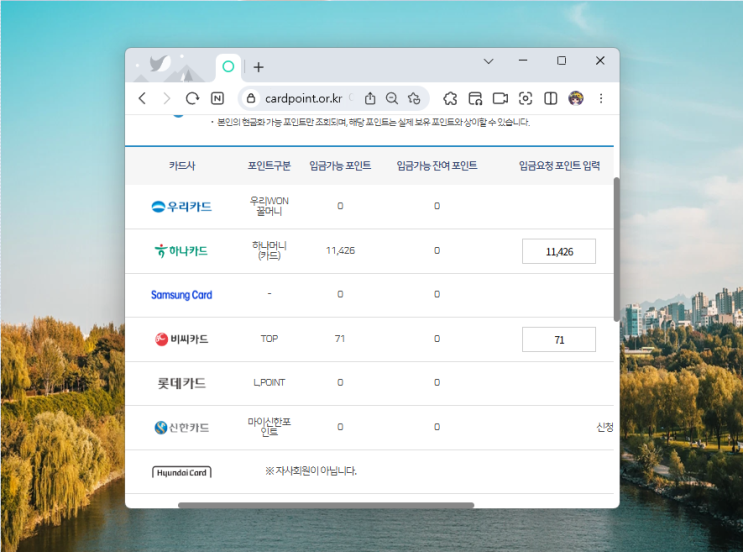This screenshot has height=552, width=743.
Task: Click the share icon in address bar
Action: pyautogui.click(x=370, y=98)
